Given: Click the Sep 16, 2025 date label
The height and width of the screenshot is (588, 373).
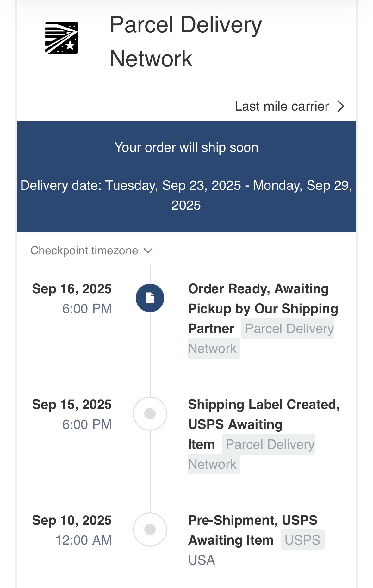Looking at the screenshot, I should 72,289.
